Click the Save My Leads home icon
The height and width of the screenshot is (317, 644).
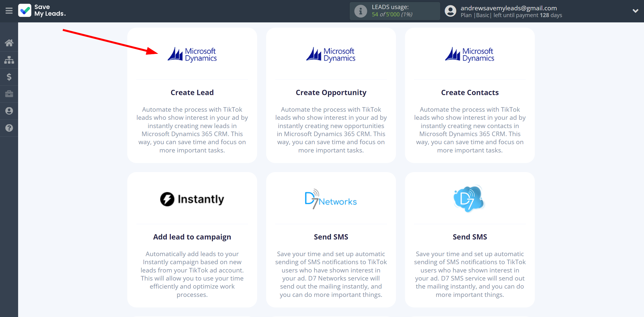pyautogui.click(x=9, y=43)
